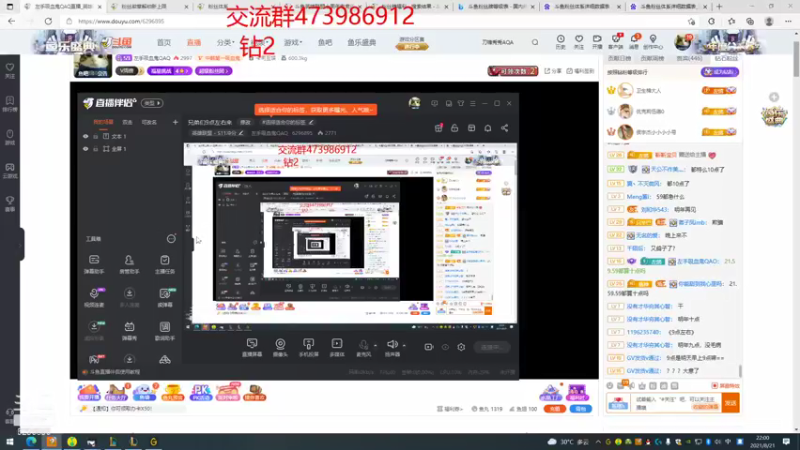Open the microphone device dropdown arrow
The image size is (800, 450).
(x=376, y=345)
